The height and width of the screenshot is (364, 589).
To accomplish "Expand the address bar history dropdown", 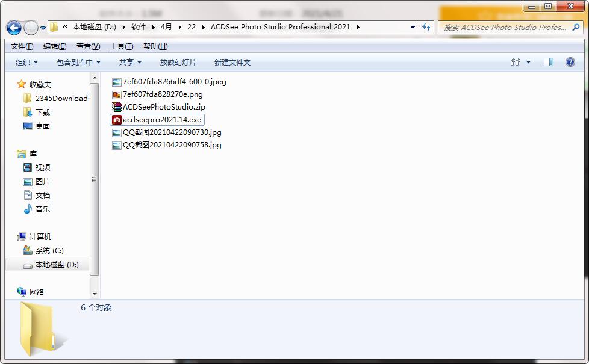I will [413, 28].
